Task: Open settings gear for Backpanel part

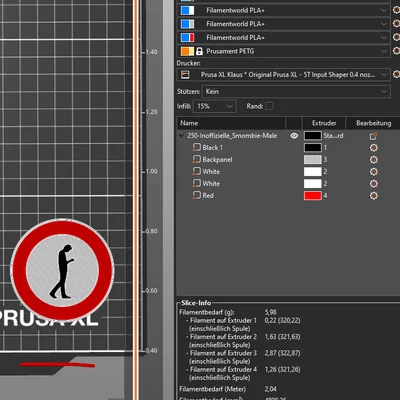Action: point(374,160)
